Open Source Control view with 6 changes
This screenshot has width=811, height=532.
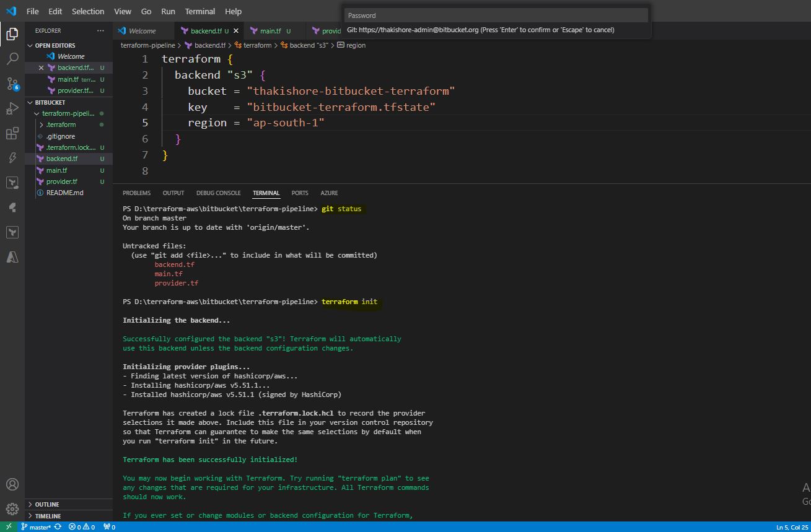[12, 84]
